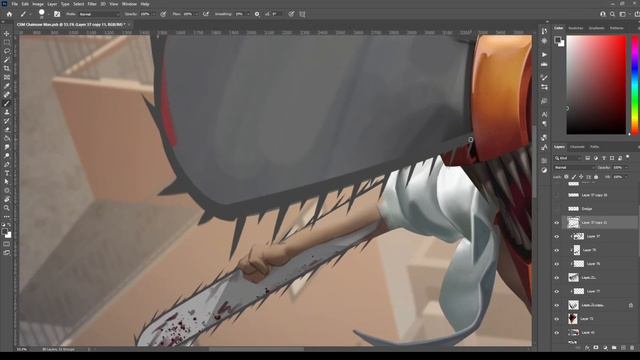
Task: Toggle lock transparent pixels icon
Action: click(566, 177)
